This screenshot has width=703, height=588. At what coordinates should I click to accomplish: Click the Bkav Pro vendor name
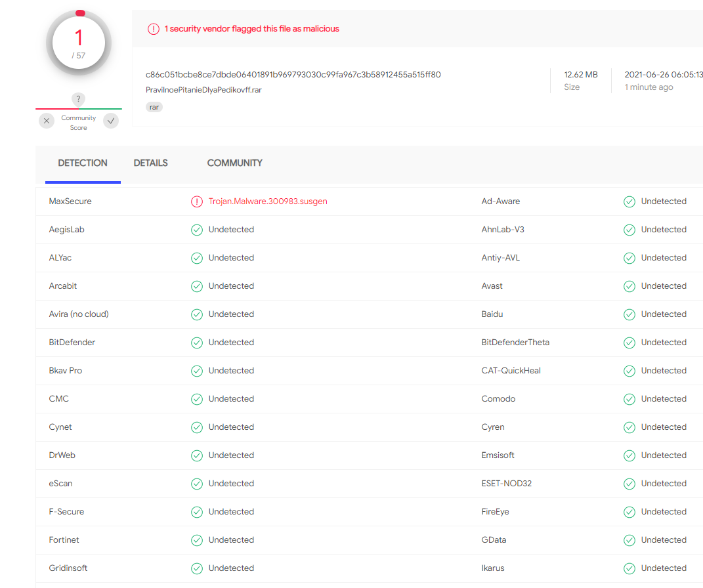66,371
